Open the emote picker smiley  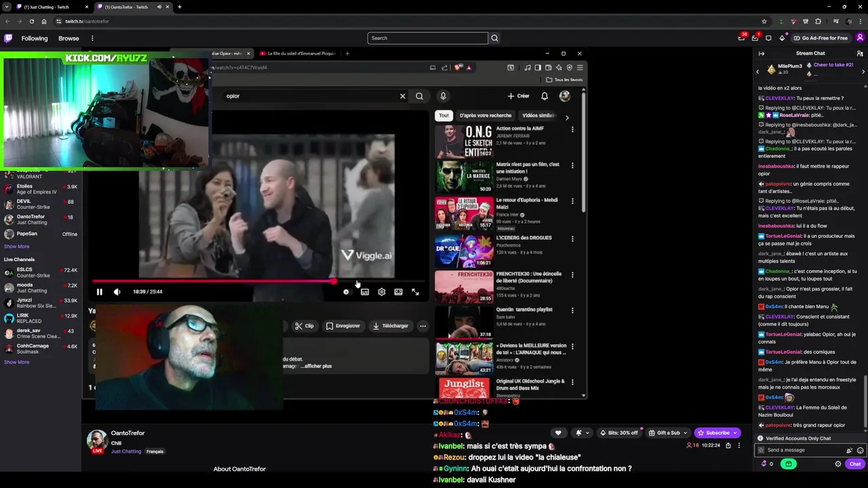[x=860, y=450]
